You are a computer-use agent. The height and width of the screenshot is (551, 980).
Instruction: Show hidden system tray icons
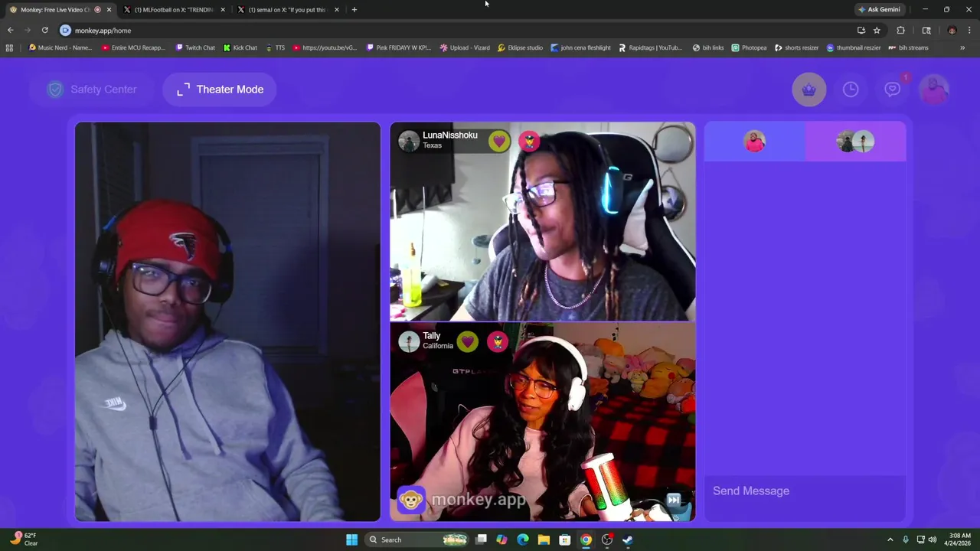890,540
